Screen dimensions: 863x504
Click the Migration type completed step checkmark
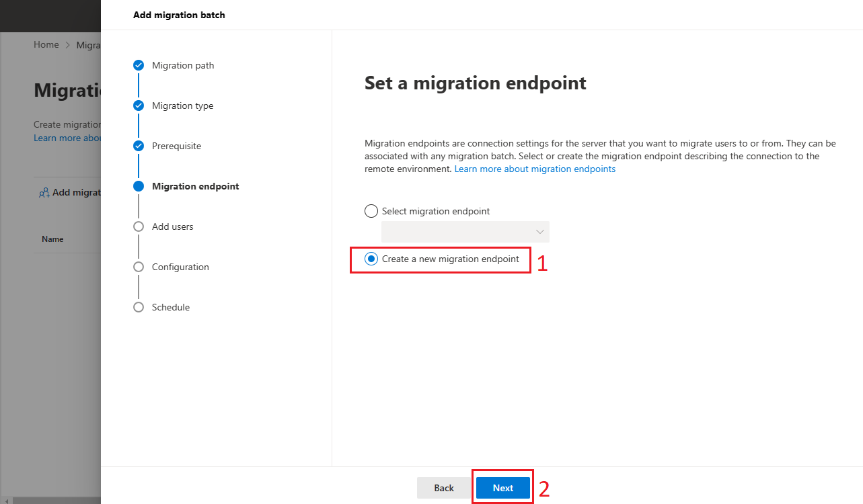point(139,106)
